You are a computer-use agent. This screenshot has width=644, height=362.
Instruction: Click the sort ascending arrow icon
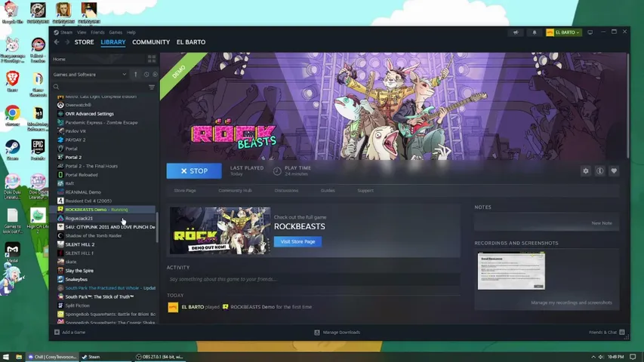point(136,75)
